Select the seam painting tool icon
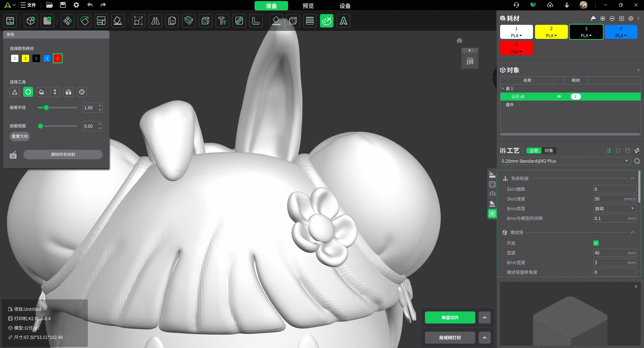 tap(293, 21)
